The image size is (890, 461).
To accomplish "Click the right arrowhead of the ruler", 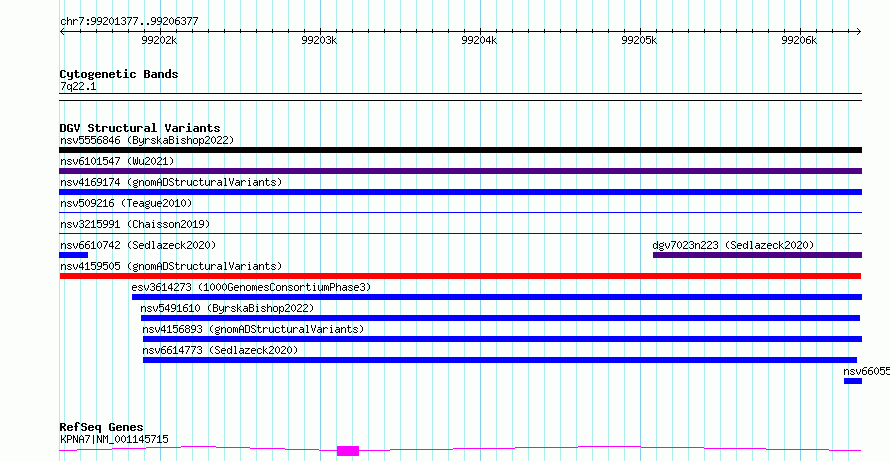I will [x=859, y=32].
